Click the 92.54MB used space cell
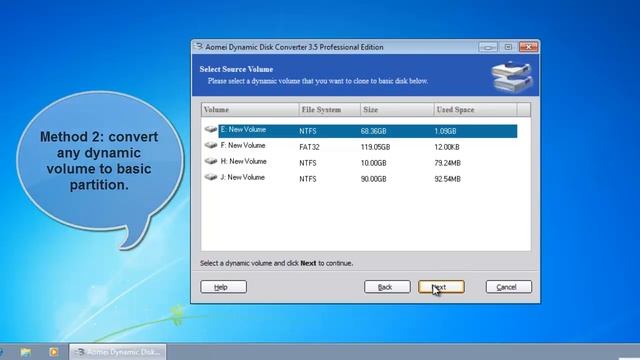This screenshot has width=640, height=360. 447,179
